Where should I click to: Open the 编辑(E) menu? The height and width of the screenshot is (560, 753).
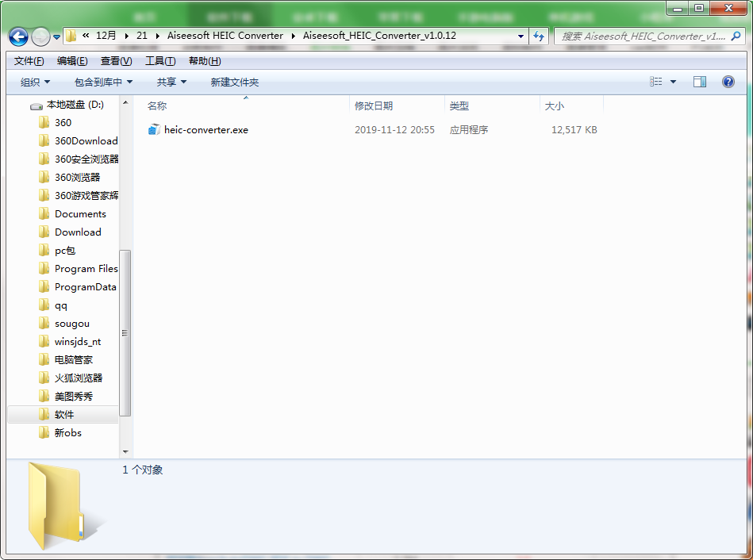click(x=72, y=61)
